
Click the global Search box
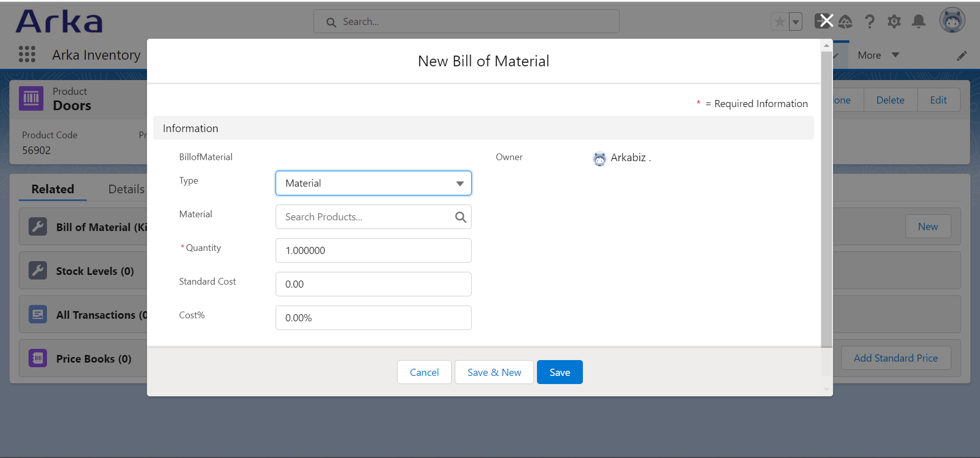(467, 21)
